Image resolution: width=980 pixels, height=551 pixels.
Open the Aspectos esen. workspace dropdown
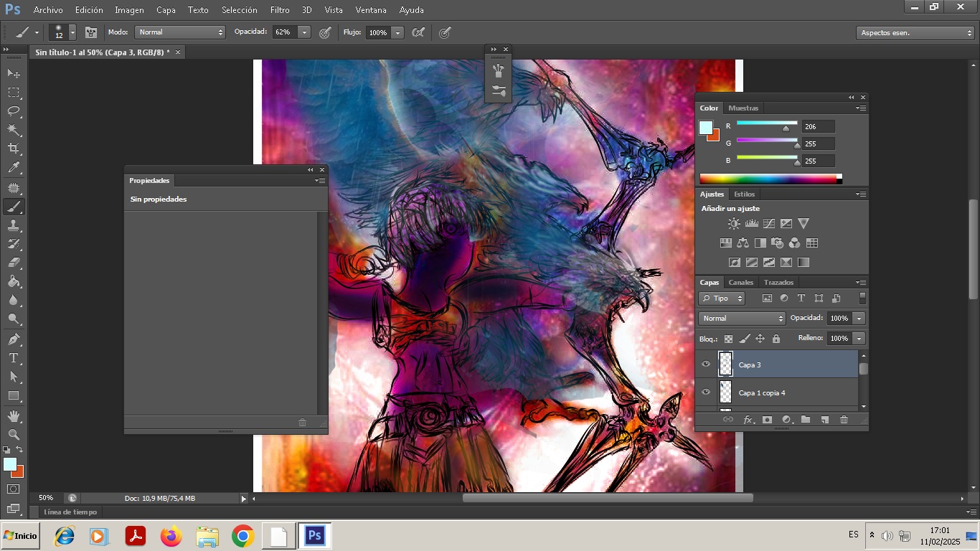915,33
